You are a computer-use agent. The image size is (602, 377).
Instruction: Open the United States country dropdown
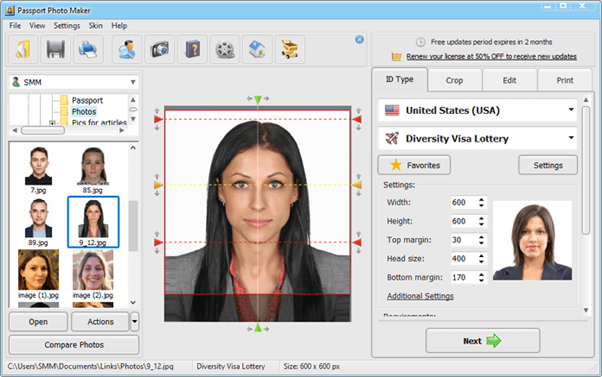478,110
